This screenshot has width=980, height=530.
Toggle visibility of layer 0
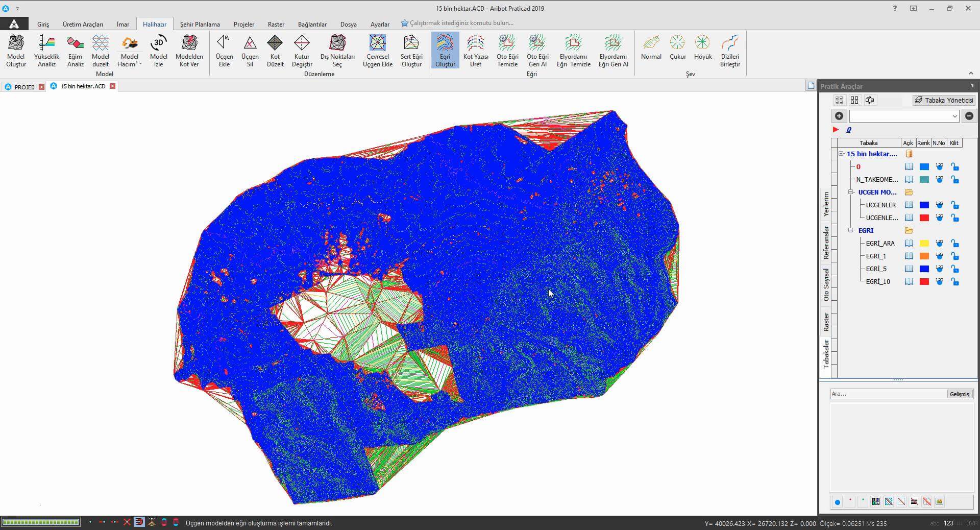point(909,166)
